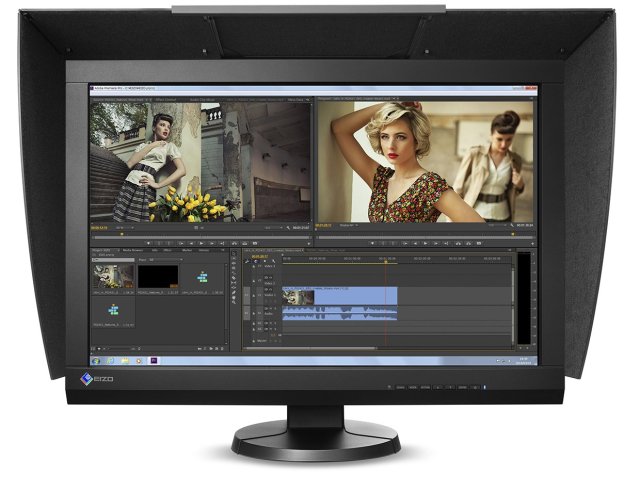The image size is (640, 480).
Task: Add a marker to the timeline
Action: [265, 261]
